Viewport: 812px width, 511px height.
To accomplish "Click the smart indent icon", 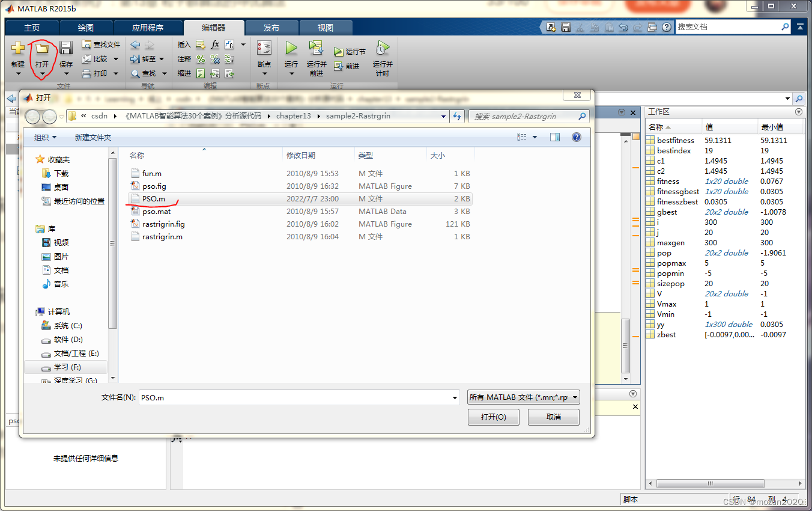I will [x=201, y=73].
